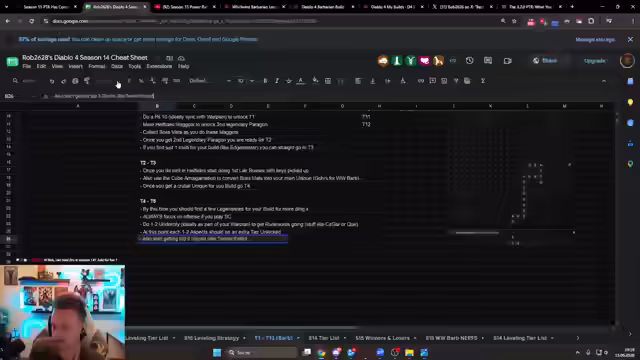This screenshot has width=640, height=360.
Task: Click the Windows Start button
Action: tap(217, 352)
